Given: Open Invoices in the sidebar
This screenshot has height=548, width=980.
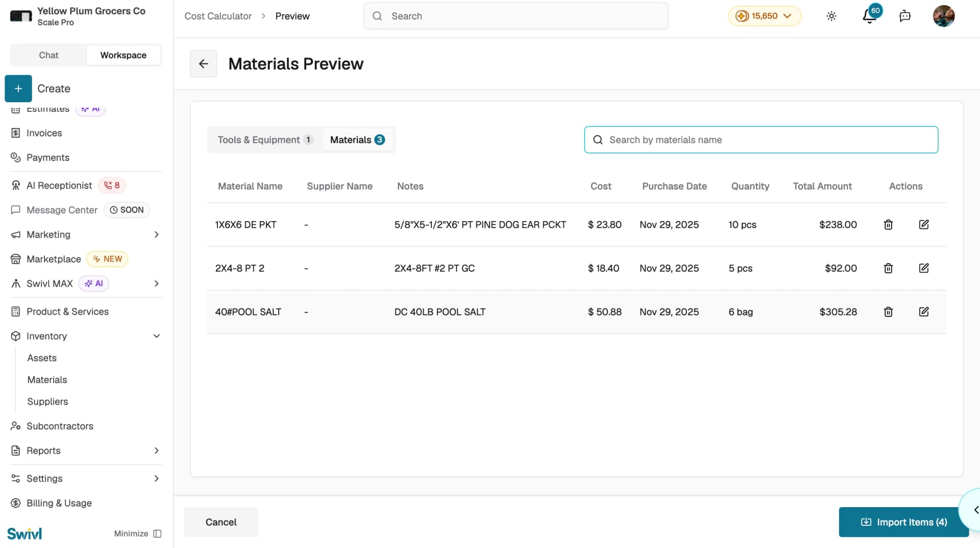Looking at the screenshot, I should click(44, 133).
